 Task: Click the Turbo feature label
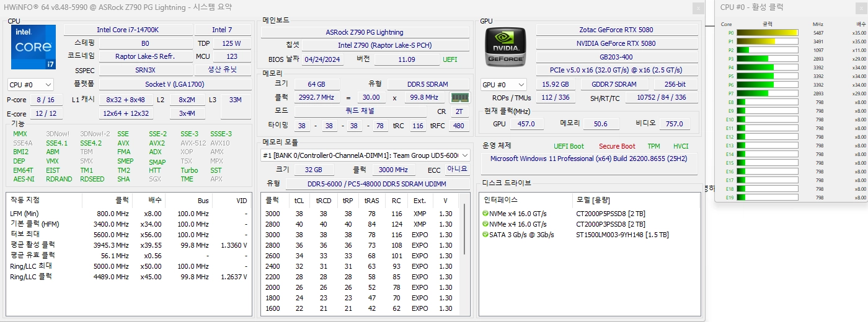(189, 170)
